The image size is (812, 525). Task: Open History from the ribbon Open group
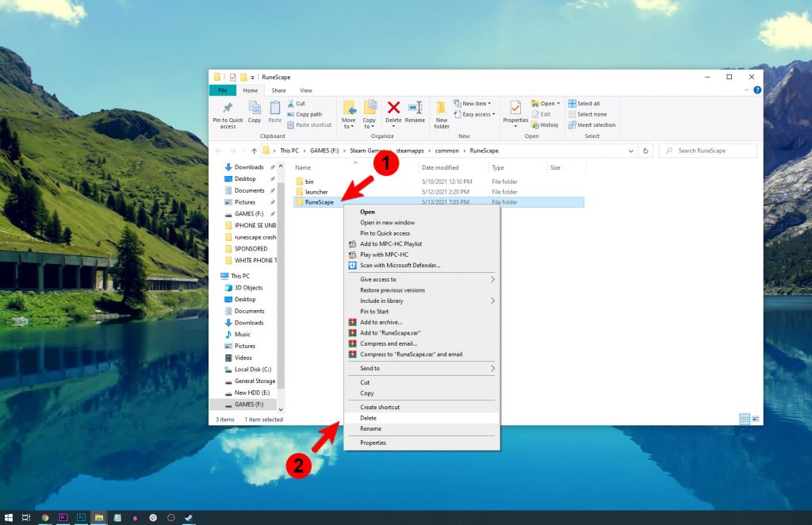[545, 125]
